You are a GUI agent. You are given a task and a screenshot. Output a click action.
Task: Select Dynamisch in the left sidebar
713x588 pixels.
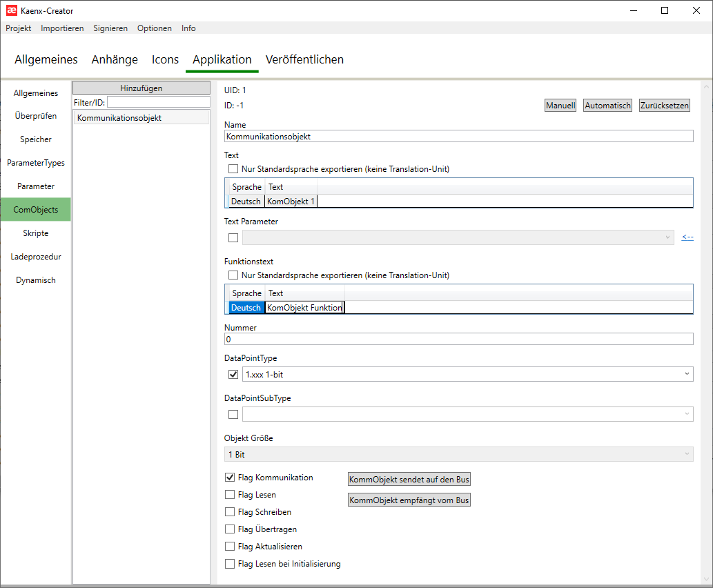click(35, 280)
